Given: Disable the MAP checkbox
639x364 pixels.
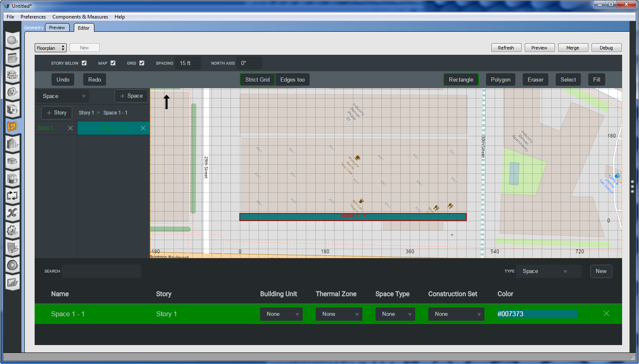Looking at the screenshot, I should pos(113,63).
